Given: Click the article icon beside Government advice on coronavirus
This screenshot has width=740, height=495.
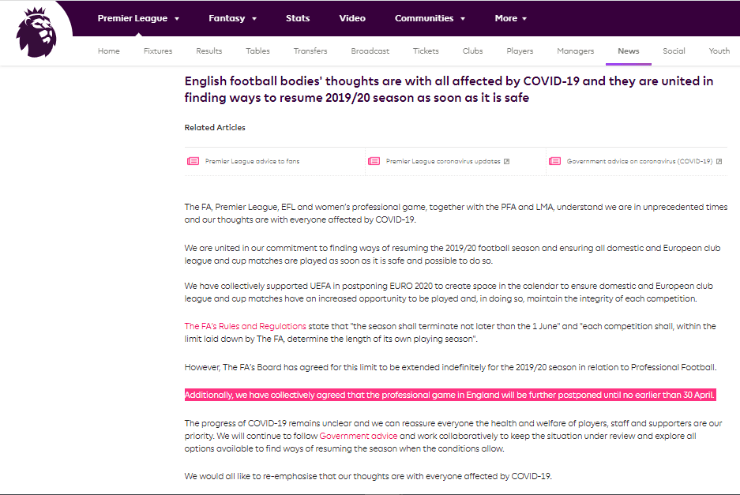Looking at the screenshot, I should point(555,160).
